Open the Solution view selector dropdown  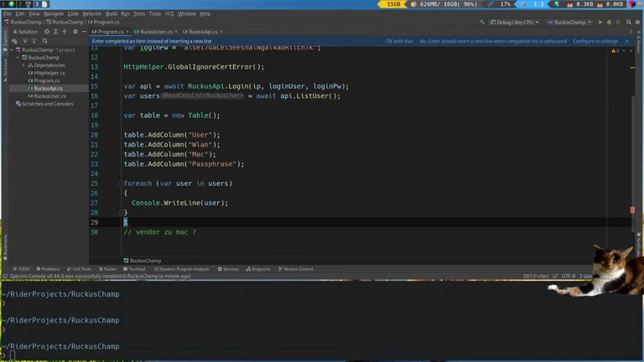click(25, 32)
